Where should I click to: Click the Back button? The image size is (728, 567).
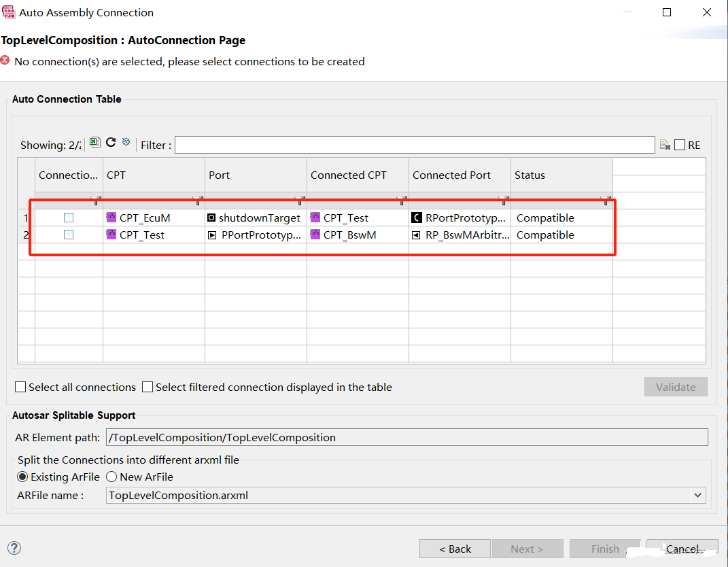tap(455, 549)
